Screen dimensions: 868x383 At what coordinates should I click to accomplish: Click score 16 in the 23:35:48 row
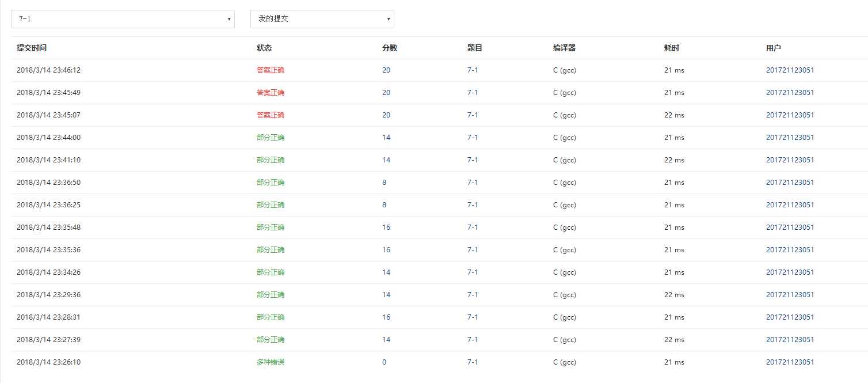[x=386, y=227]
